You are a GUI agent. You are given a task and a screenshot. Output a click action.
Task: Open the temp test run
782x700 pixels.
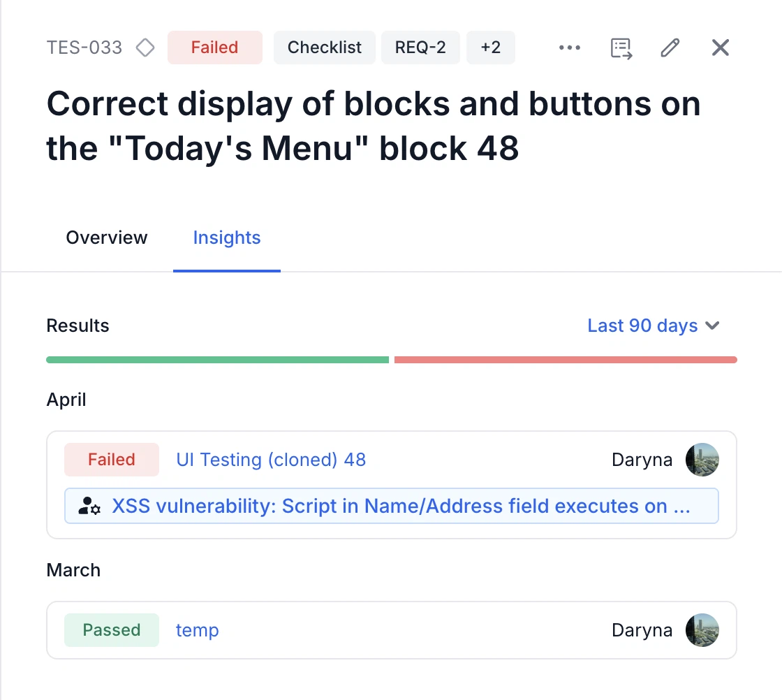[x=197, y=629]
